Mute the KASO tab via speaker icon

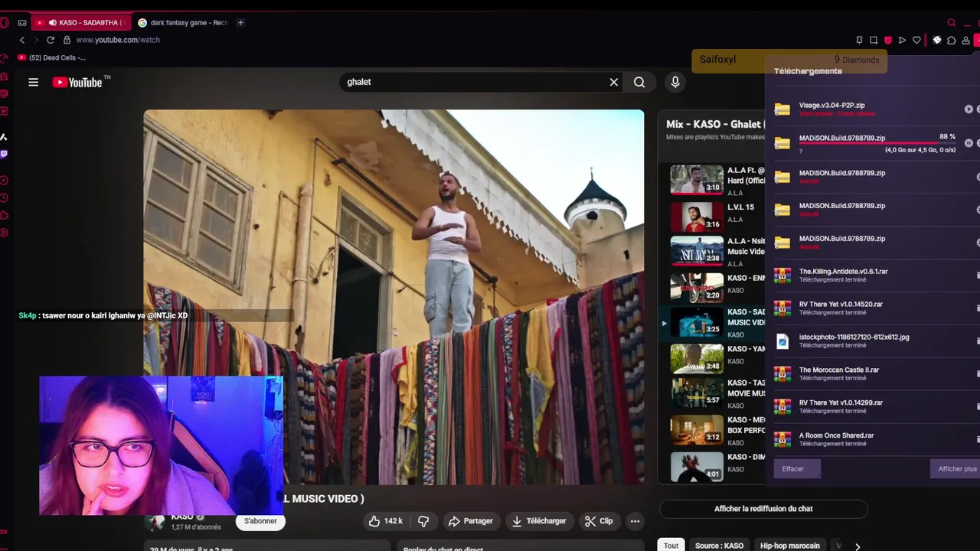(x=51, y=23)
